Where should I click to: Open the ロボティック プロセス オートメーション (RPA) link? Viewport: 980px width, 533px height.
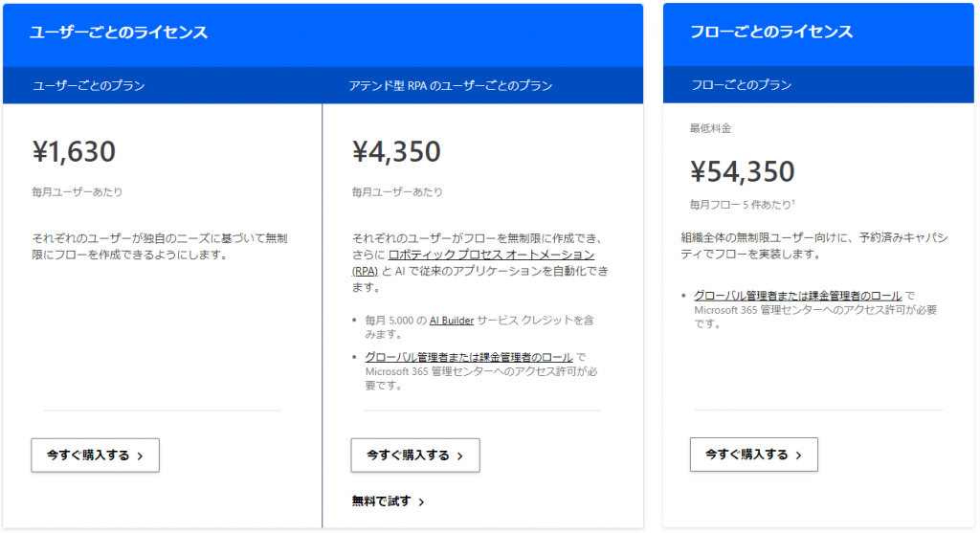473,262
